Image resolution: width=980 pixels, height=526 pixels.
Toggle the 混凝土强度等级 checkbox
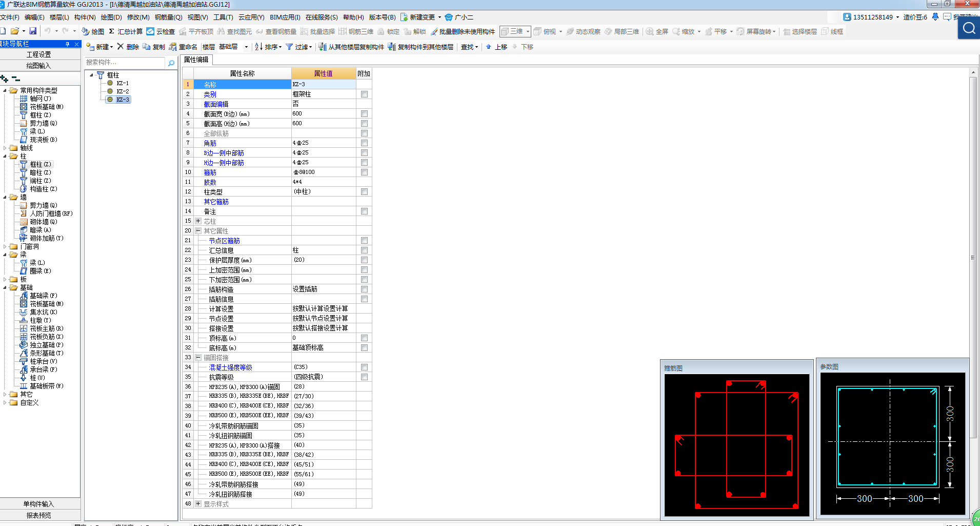[364, 367]
